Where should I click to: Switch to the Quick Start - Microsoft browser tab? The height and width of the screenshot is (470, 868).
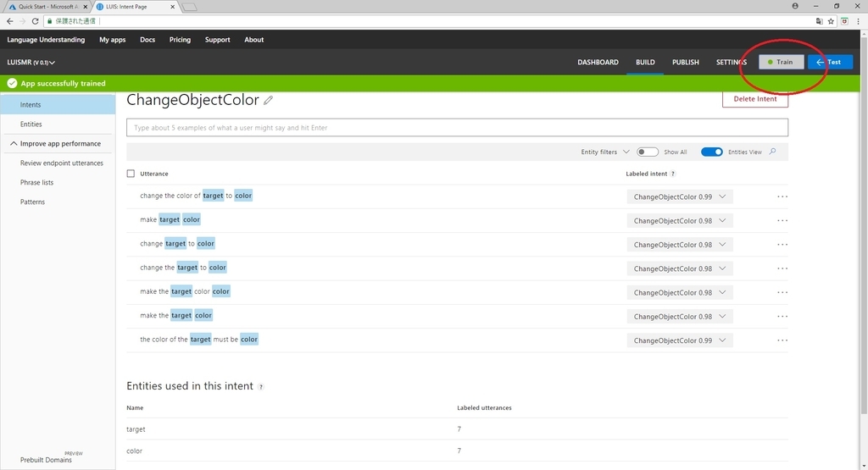click(47, 7)
